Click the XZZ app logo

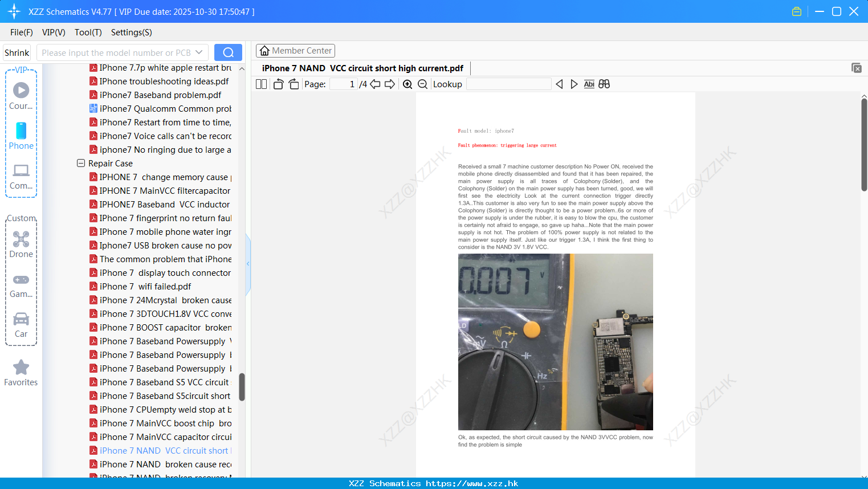14,11
